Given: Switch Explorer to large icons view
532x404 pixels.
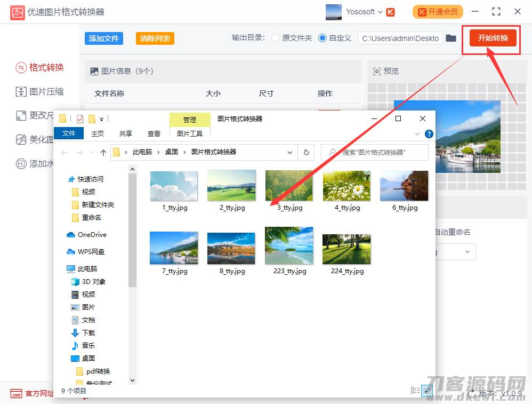Looking at the screenshot, I should 427,391.
